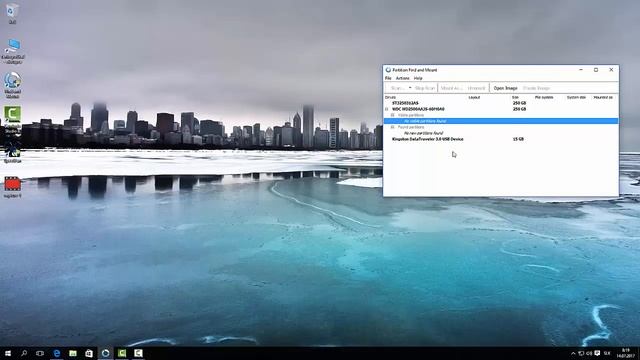Launch Microsoft Edge from the taskbar

tap(57, 353)
